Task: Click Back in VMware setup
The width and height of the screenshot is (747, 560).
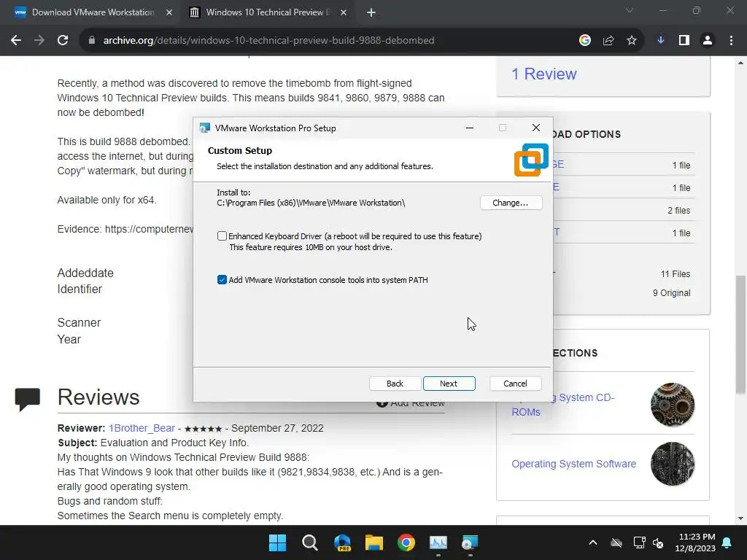Action: click(395, 384)
